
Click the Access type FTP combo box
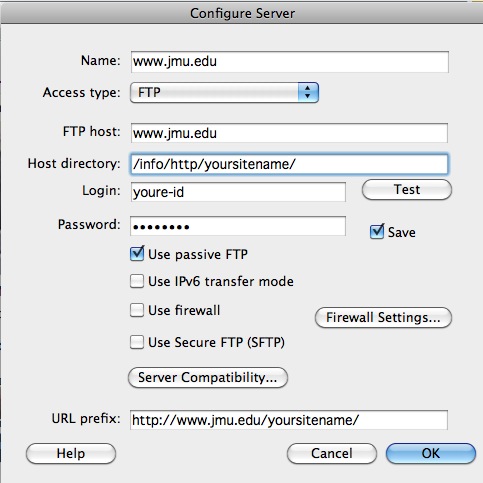[x=224, y=92]
